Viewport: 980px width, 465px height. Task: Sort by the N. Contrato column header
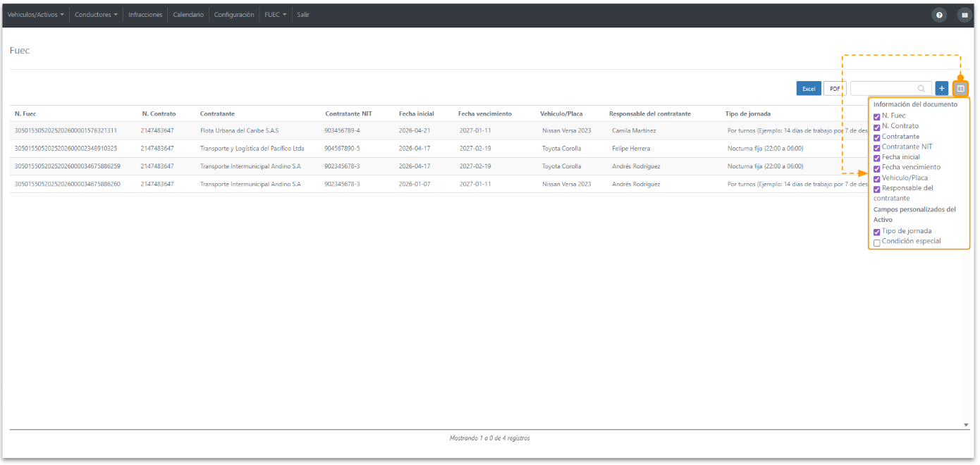pyautogui.click(x=159, y=113)
